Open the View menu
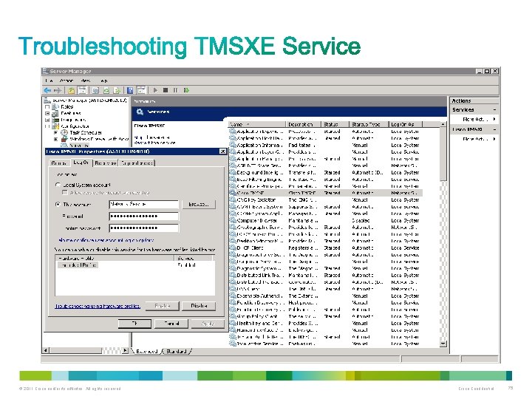 click(86, 81)
